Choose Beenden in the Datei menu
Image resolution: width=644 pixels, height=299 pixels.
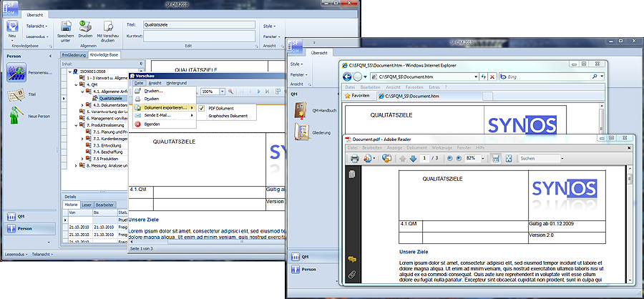pos(165,124)
